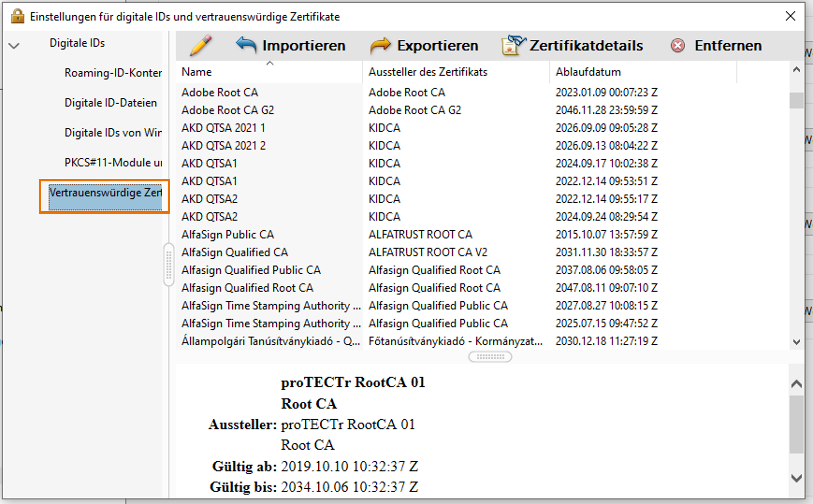
Task: Open Digitale ID-Dateien in the sidebar
Action: pos(110,103)
